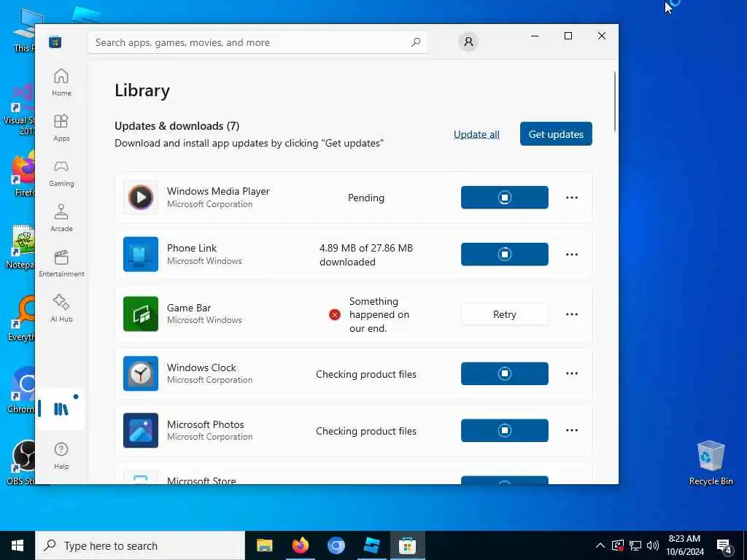The width and height of the screenshot is (747, 560).
Task: Open more options for Microsoft Photos
Action: 572,430
